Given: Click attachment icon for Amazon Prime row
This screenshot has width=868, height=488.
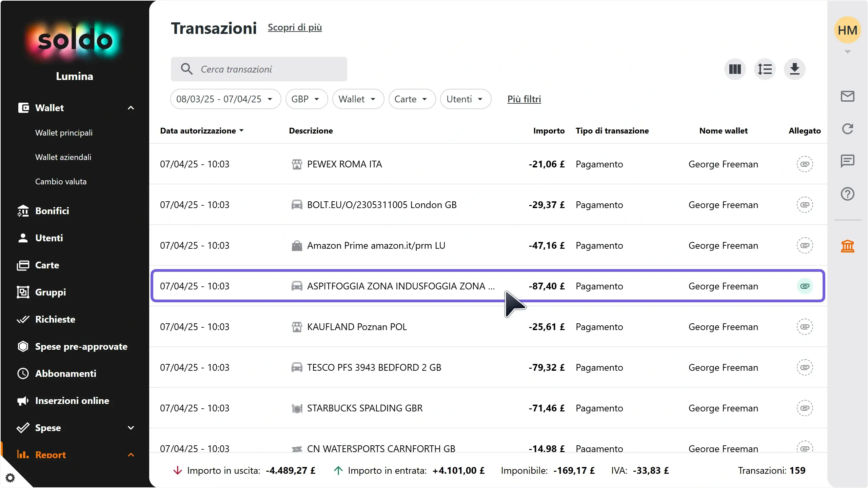Looking at the screenshot, I should pyautogui.click(x=805, y=245).
